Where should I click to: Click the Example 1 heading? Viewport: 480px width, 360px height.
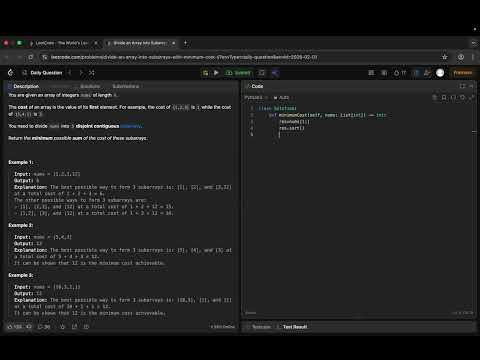[21, 162]
